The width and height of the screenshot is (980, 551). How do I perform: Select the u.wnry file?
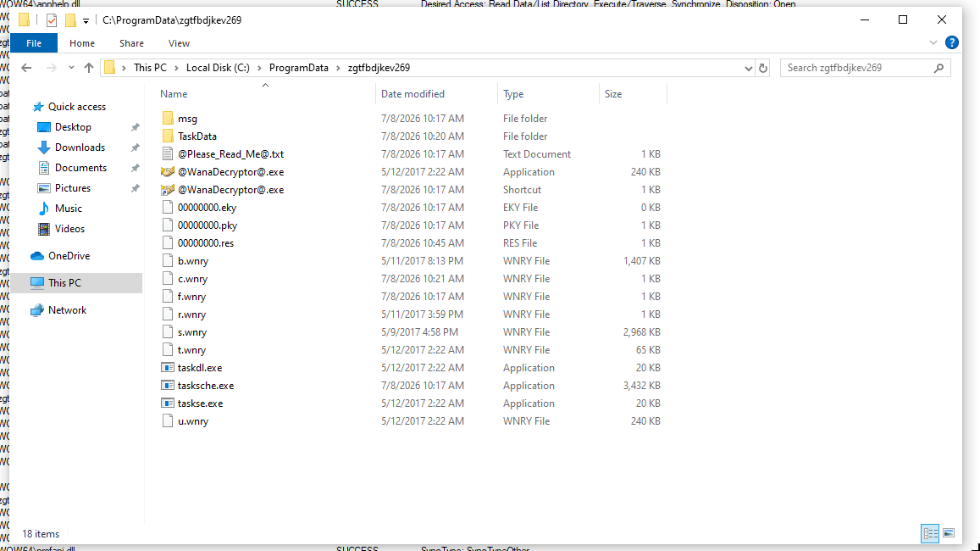click(x=193, y=421)
